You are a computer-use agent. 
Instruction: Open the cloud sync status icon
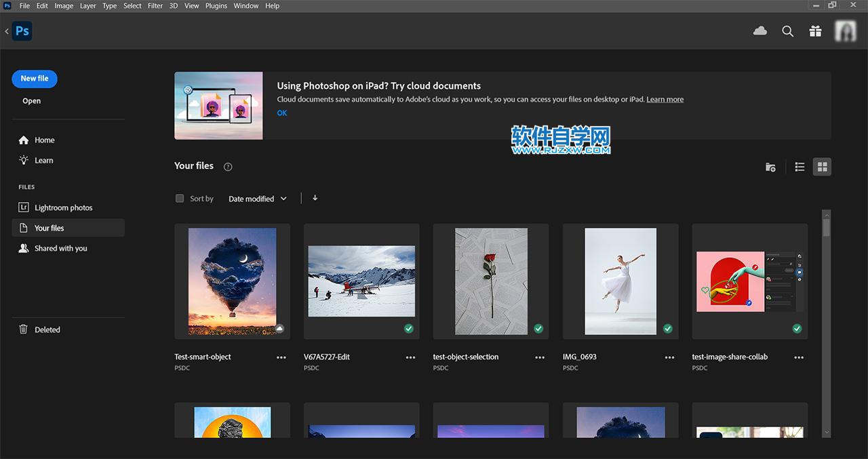[760, 31]
